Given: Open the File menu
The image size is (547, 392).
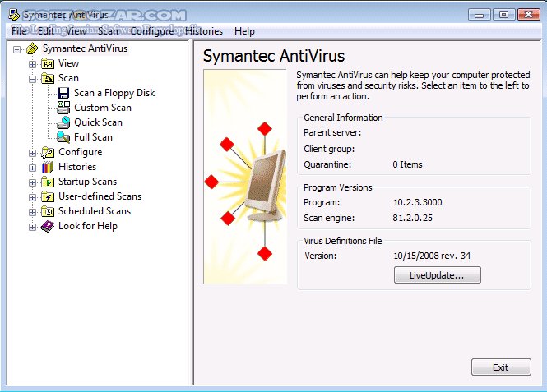Looking at the screenshot, I should tap(19, 31).
